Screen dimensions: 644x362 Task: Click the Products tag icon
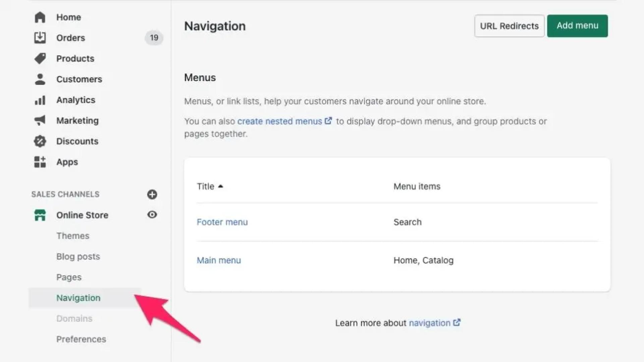coord(40,58)
